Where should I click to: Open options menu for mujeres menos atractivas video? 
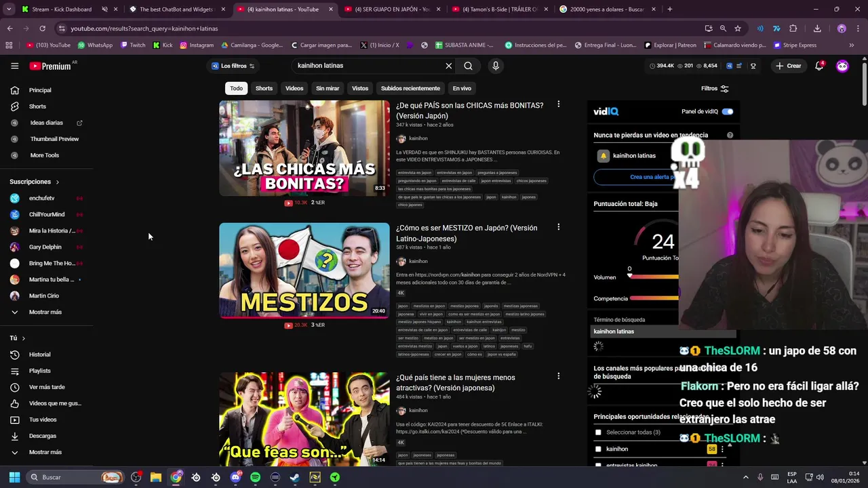[558, 376]
